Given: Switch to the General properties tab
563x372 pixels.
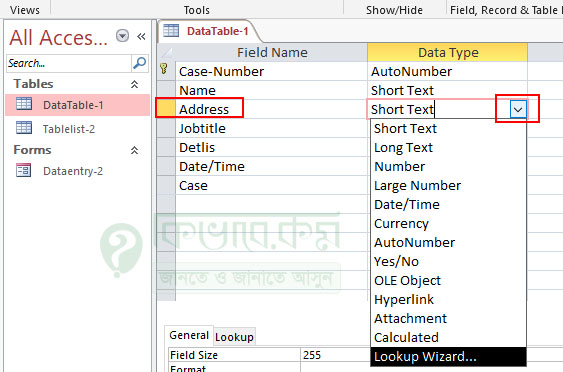Looking at the screenshot, I should pyautogui.click(x=189, y=335).
